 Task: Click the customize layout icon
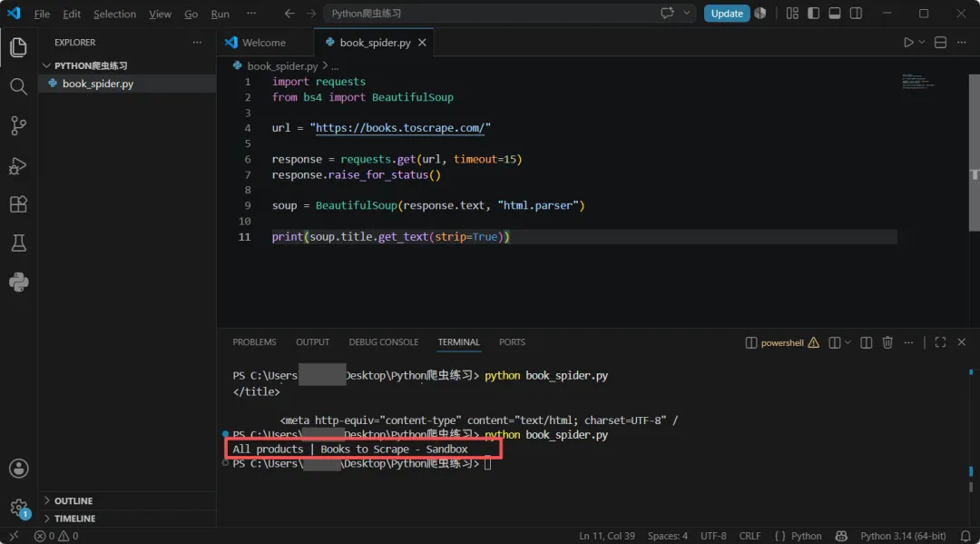tap(792, 13)
